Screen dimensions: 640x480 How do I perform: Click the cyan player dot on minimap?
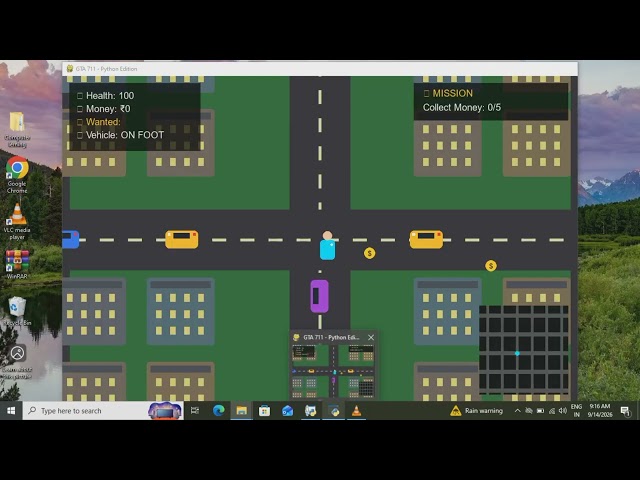click(517, 353)
